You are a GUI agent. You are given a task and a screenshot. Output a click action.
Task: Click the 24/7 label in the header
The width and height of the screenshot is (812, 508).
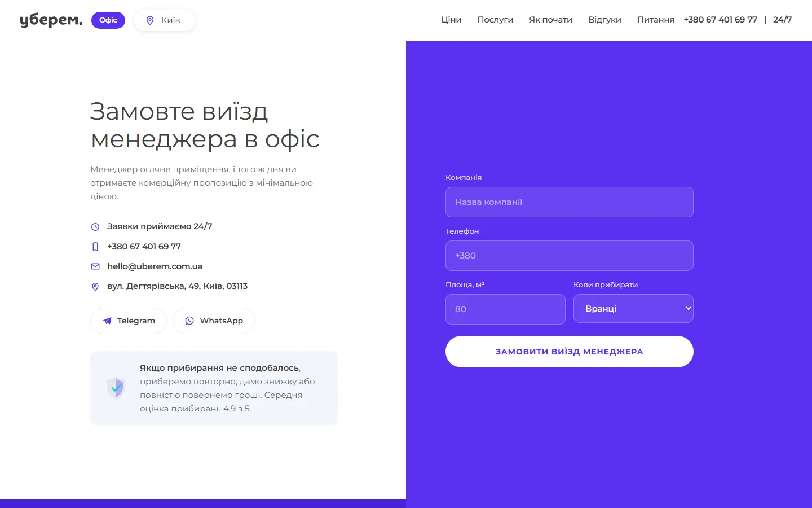coord(782,20)
